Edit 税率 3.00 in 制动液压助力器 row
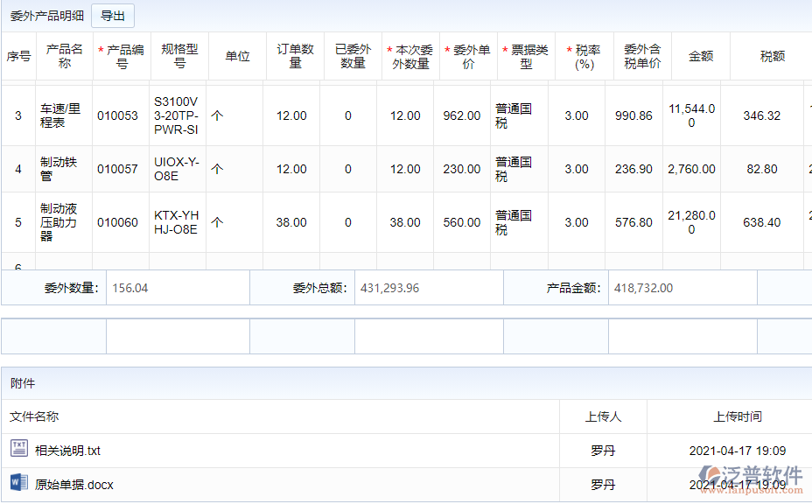This screenshot has width=812, height=504. click(x=577, y=222)
